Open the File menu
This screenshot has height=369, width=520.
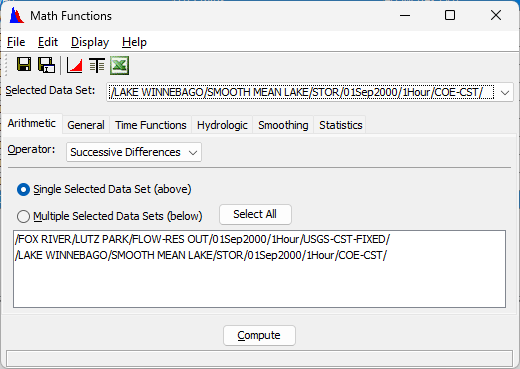(16, 42)
